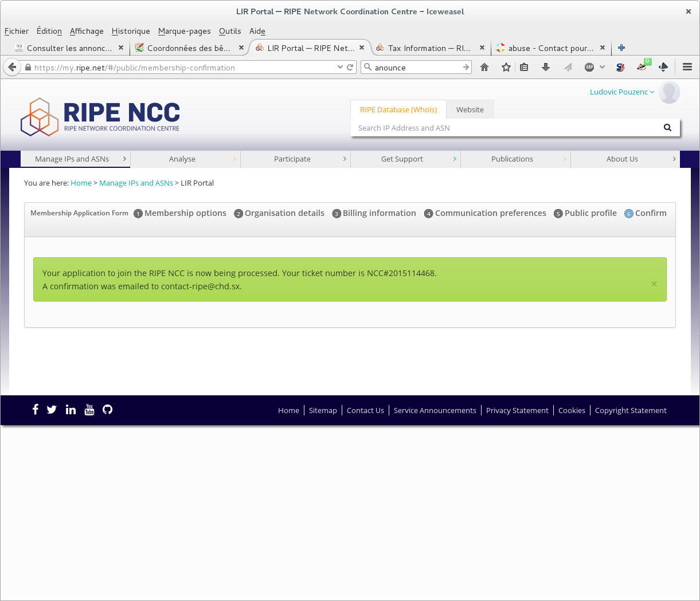700x601 pixels.
Task: Open RIPE NCC LinkedIn icon in footer
Action: click(71, 409)
